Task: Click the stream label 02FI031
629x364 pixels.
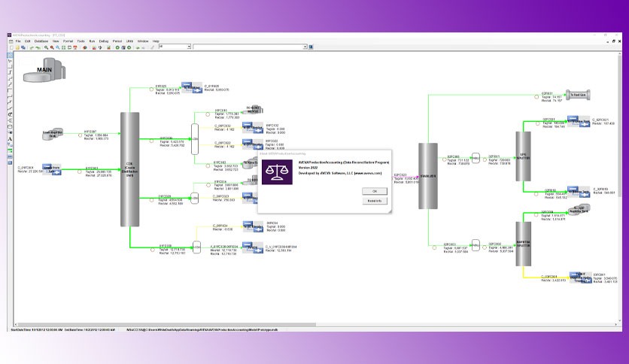Action: pyautogui.click(x=547, y=93)
